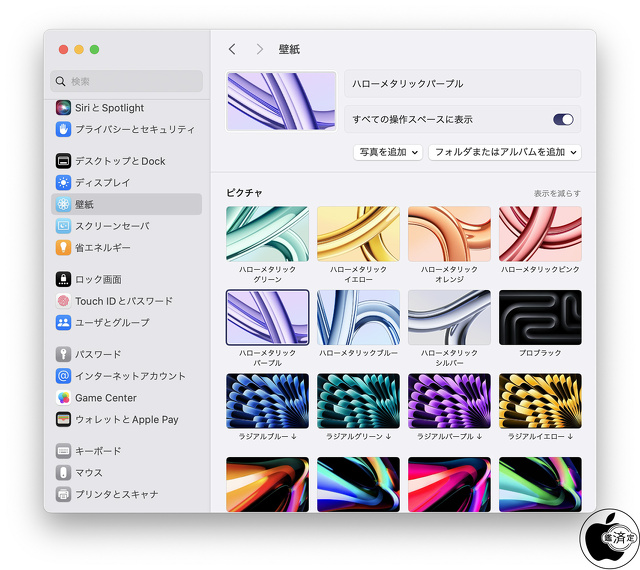Viewport: 640px width, 570px height.
Task: Select プロブラック wallpaper thumbnail
Action: (540, 318)
